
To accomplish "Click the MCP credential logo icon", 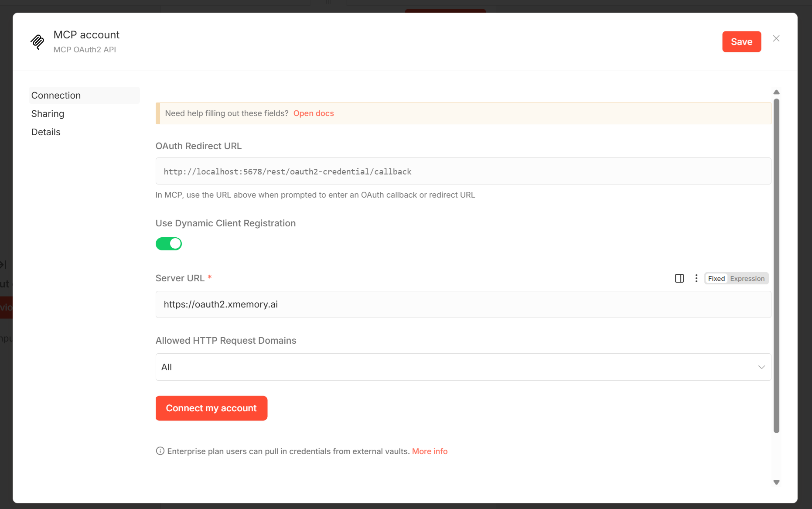I will pyautogui.click(x=38, y=42).
